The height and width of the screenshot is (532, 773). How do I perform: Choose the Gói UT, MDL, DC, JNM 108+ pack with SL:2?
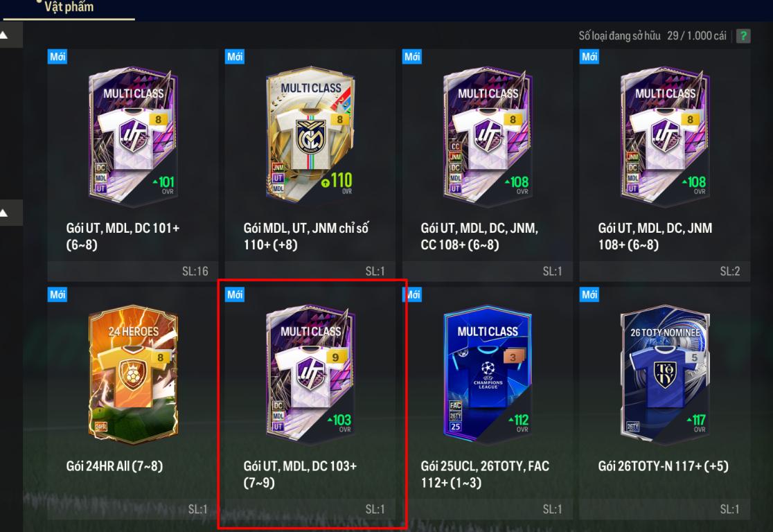(665, 165)
